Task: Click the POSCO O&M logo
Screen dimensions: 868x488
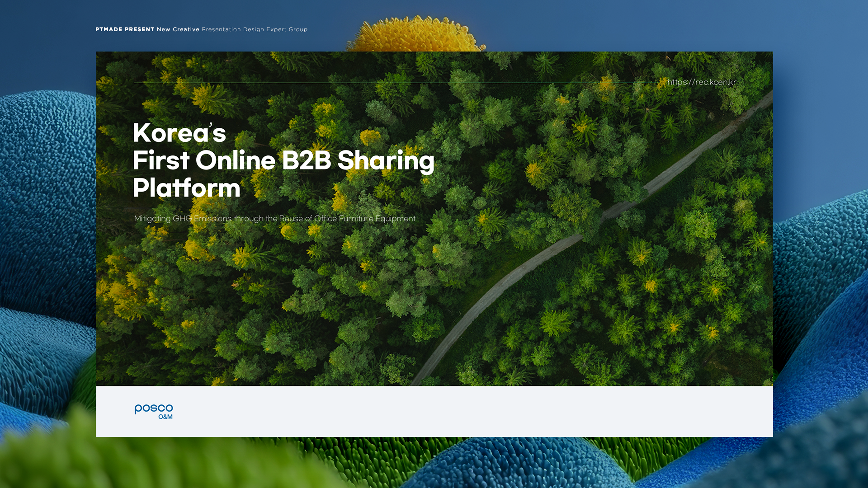Action: [153, 411]
